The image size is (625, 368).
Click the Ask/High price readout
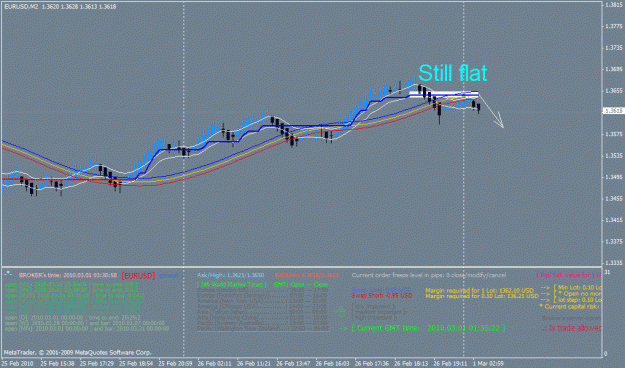pos(230,275)
